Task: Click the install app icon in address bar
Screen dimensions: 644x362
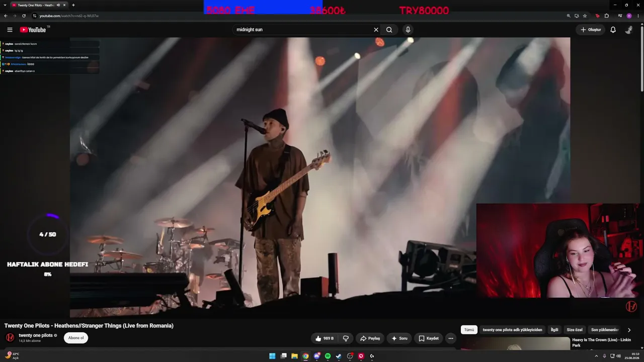Action: point(577,16)
